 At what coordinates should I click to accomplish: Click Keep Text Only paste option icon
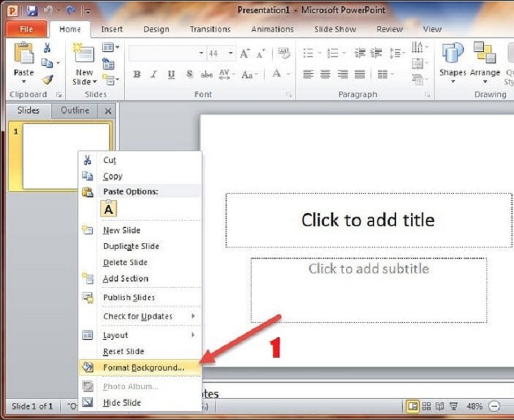(108, 208)
